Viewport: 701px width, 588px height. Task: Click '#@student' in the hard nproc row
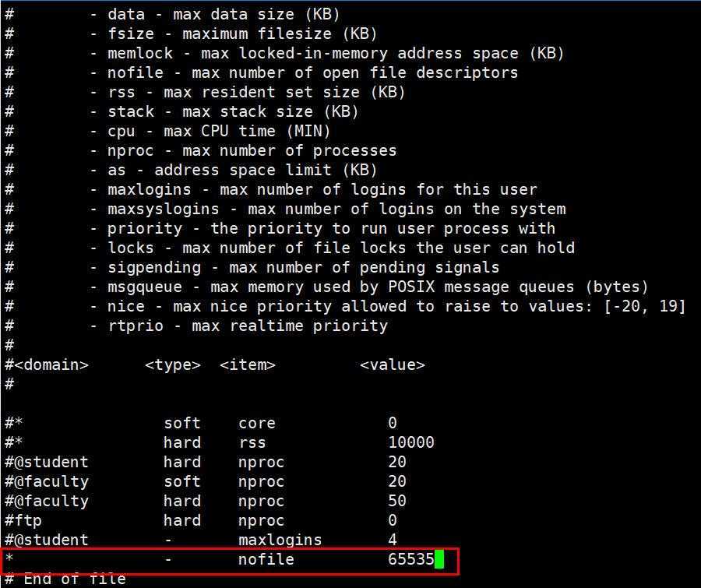[x=47, y=462]
